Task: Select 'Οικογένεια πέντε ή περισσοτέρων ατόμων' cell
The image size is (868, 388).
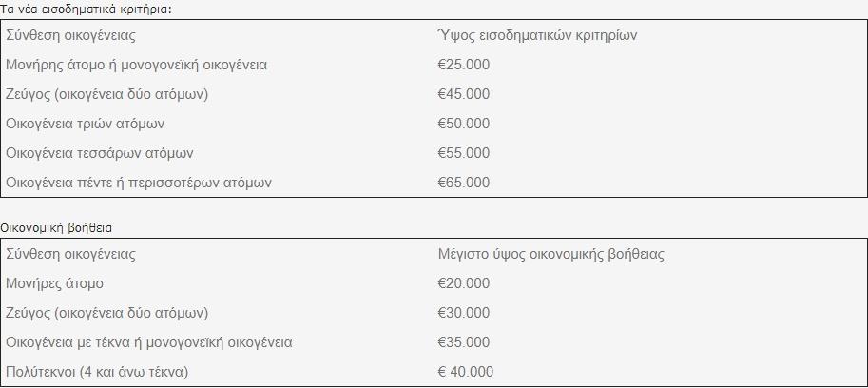Action: [139, 183]
